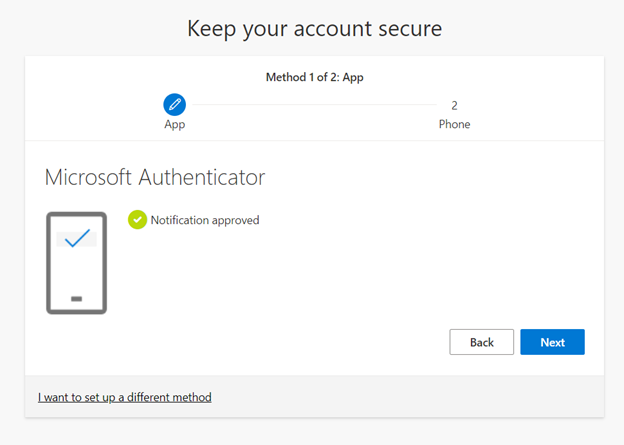Click the green Notification approved checkmark icon

pos(137,220)
